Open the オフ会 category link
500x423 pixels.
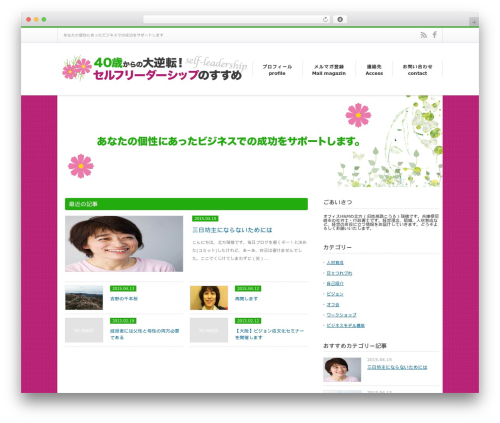point(333,304)
